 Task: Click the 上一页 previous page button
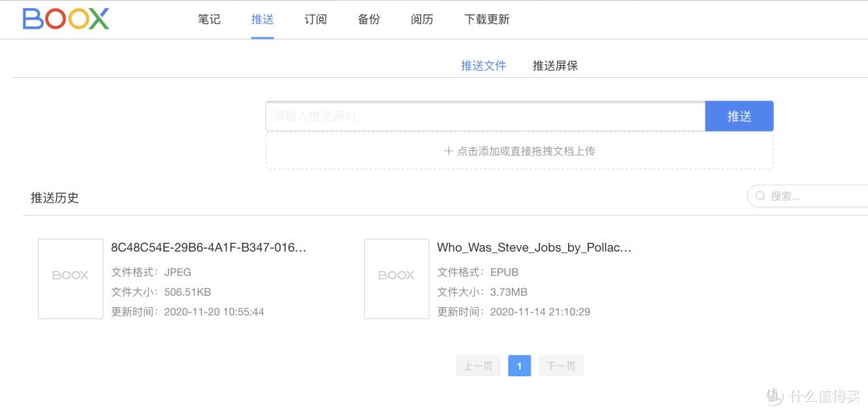coord(477,366)
